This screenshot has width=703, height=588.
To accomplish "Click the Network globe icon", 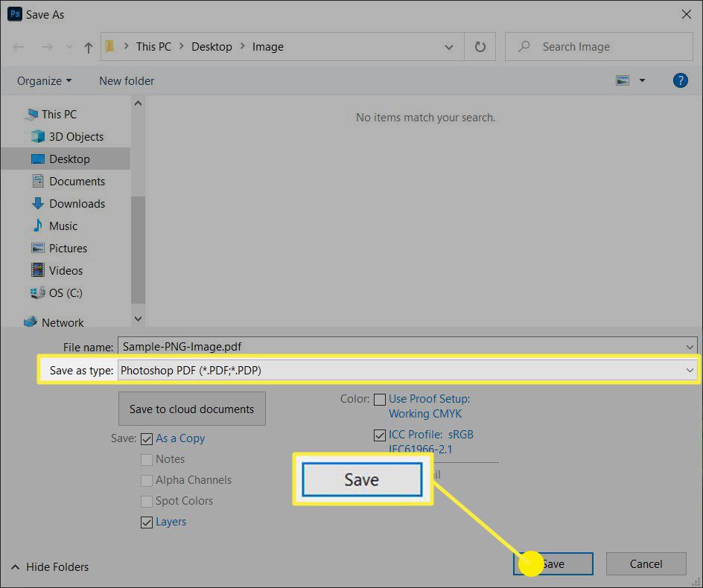I will (30, 322).
